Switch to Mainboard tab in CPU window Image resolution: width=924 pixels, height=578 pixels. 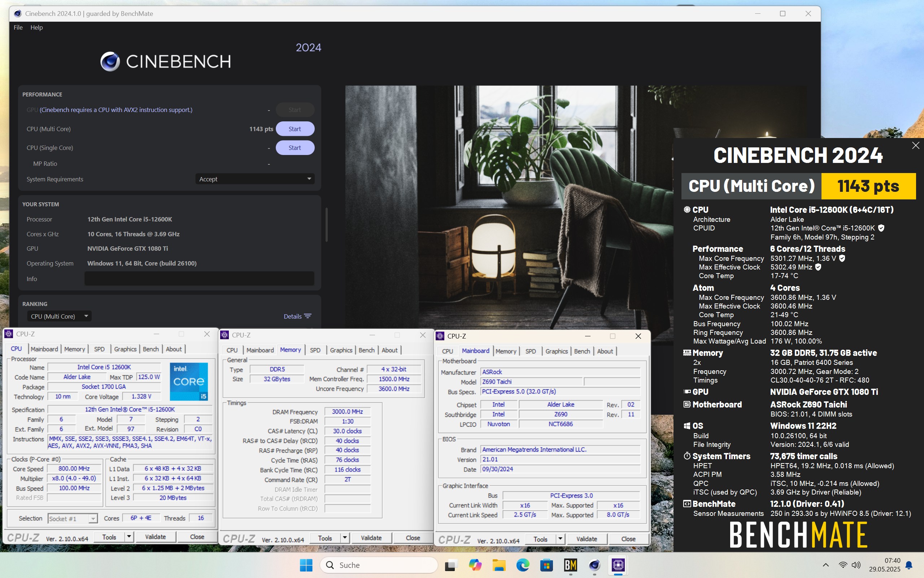click(x=44, y=349)
